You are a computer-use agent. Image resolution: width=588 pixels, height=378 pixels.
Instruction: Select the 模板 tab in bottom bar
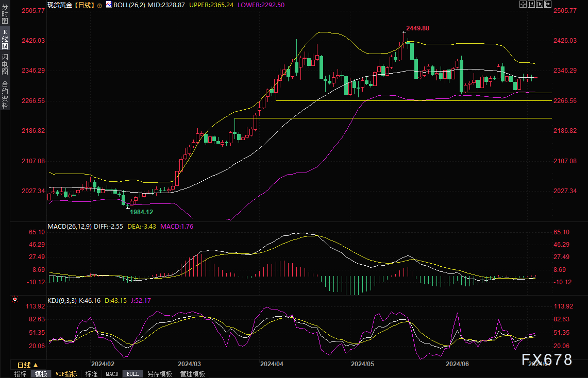pyautogui.click(x=41, y=374)
